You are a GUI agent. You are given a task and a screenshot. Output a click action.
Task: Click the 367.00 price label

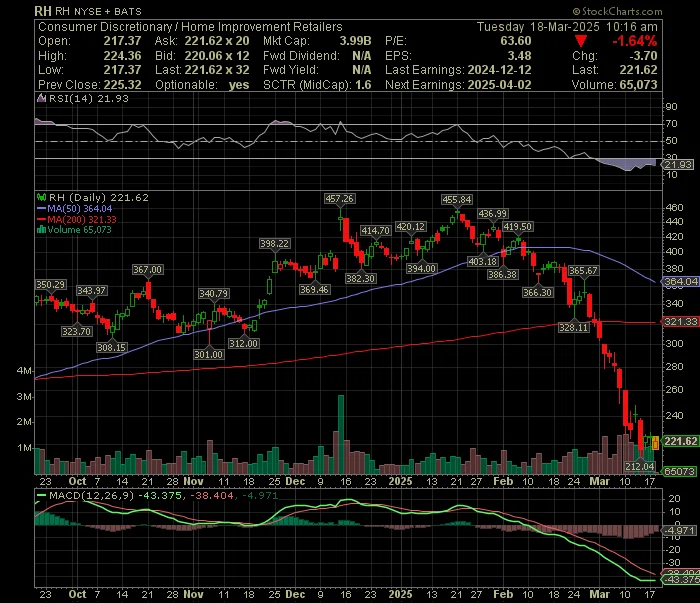147,270
